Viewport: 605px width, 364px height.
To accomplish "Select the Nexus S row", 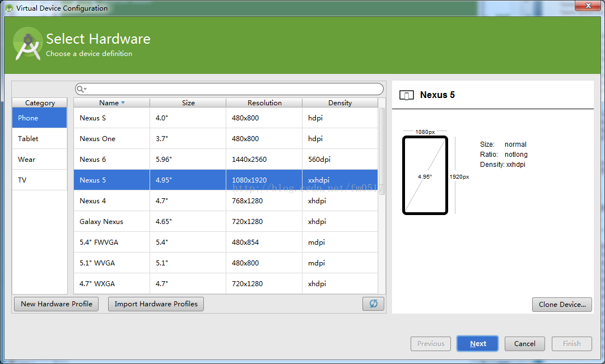I will (226, 118).
